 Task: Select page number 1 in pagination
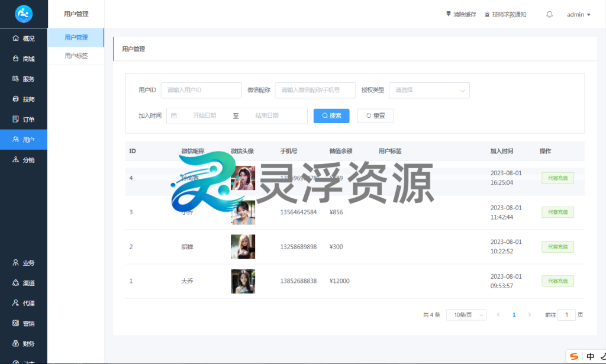(x=514, y=315)
